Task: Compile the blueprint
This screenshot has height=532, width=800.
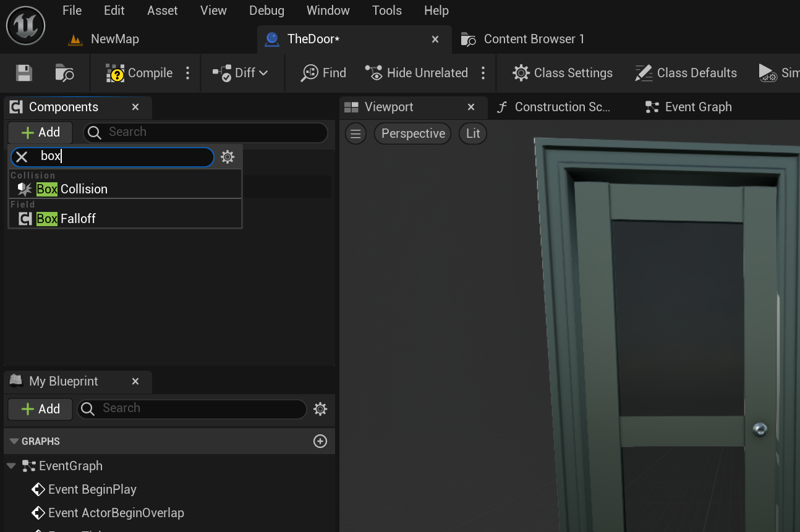Action: click(x=139, y=73)
